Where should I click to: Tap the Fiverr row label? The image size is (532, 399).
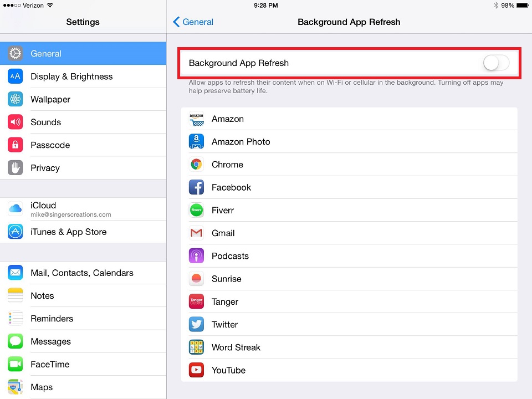click(x=223, y=211)
